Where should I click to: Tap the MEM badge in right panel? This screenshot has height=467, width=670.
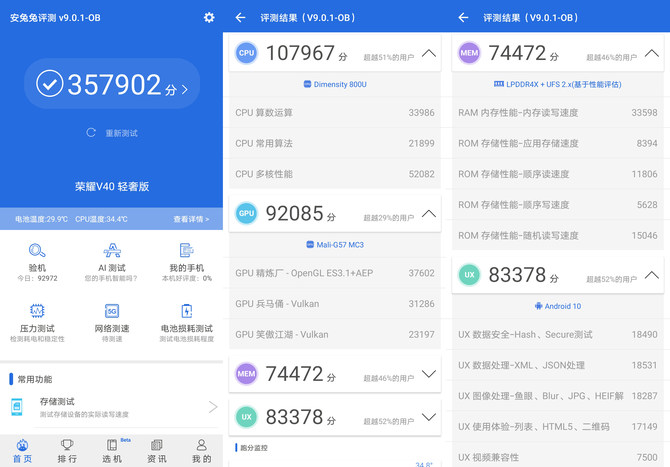click(469, 53)
